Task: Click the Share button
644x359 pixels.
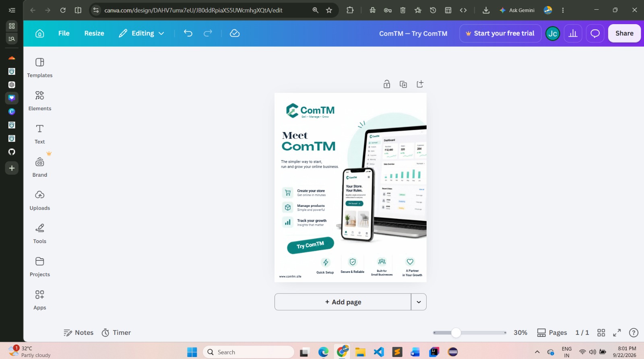Action: 624,33
